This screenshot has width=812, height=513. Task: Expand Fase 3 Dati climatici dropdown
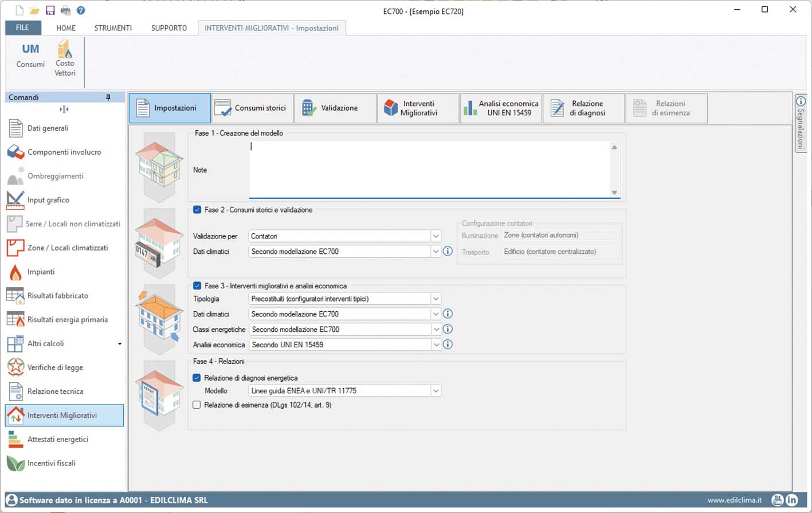(436, 314)
